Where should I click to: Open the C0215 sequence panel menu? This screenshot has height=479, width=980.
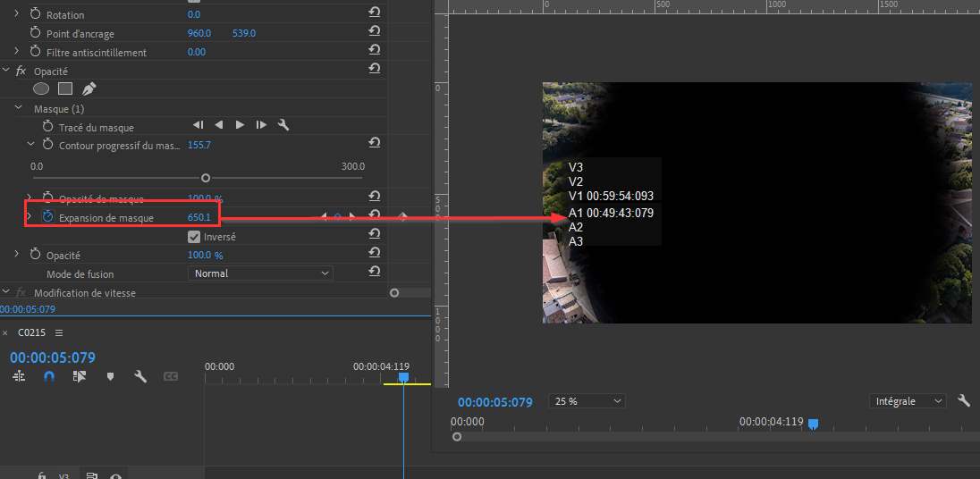(x=59, y=332)
